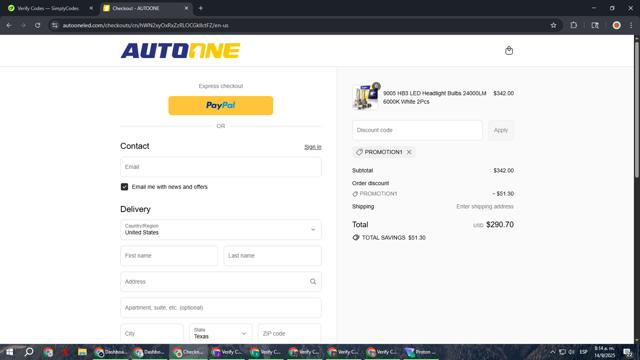Open File Explorer from the taskbar
Screen dimensions: 640x360
[x=82, y=352]
